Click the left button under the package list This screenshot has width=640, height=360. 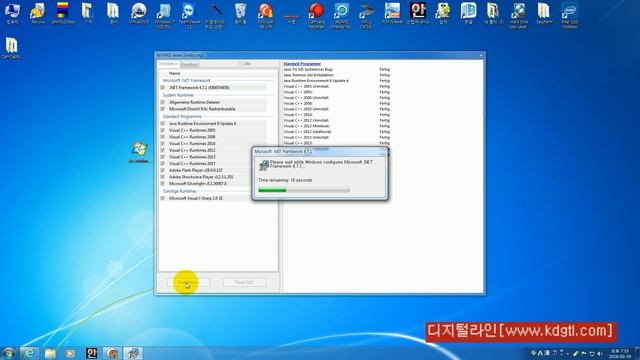tap(189, 282)
